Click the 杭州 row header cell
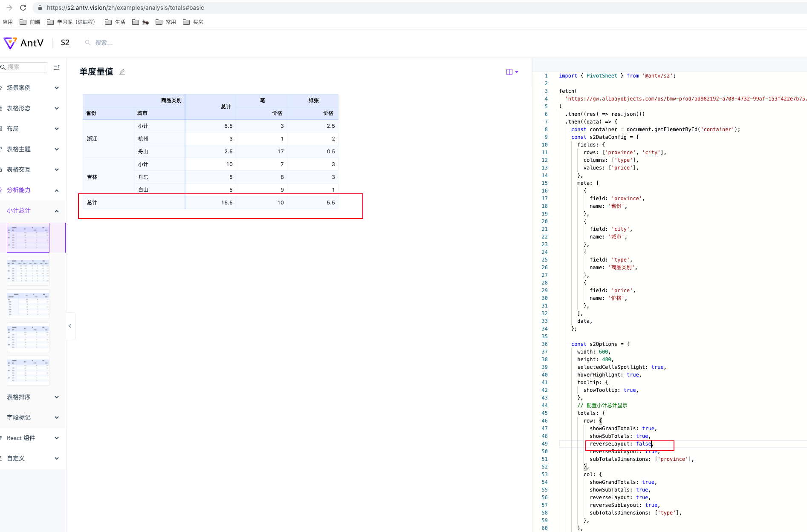The image size is (807, 532). point(159,139)
